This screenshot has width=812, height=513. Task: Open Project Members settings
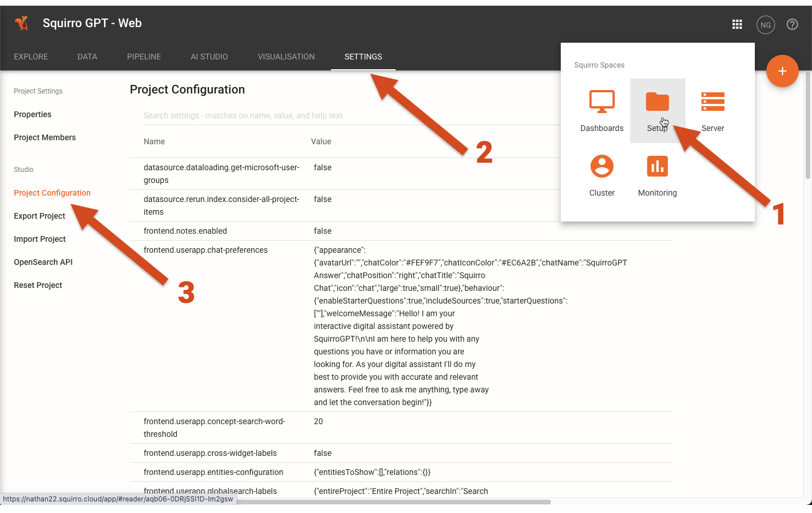pos(44,137)
